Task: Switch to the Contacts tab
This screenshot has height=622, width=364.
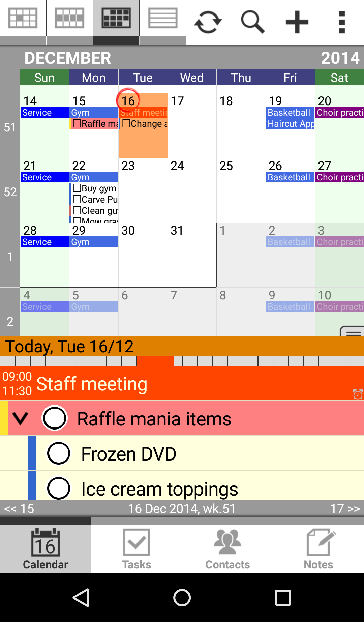Action: [227, 549]
